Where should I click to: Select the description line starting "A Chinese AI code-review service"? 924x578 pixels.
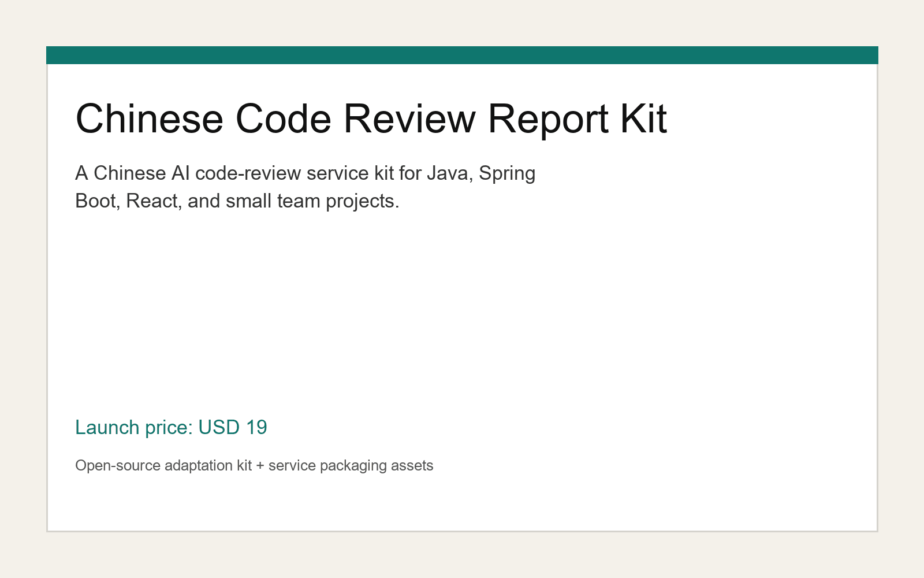(305, 173)
